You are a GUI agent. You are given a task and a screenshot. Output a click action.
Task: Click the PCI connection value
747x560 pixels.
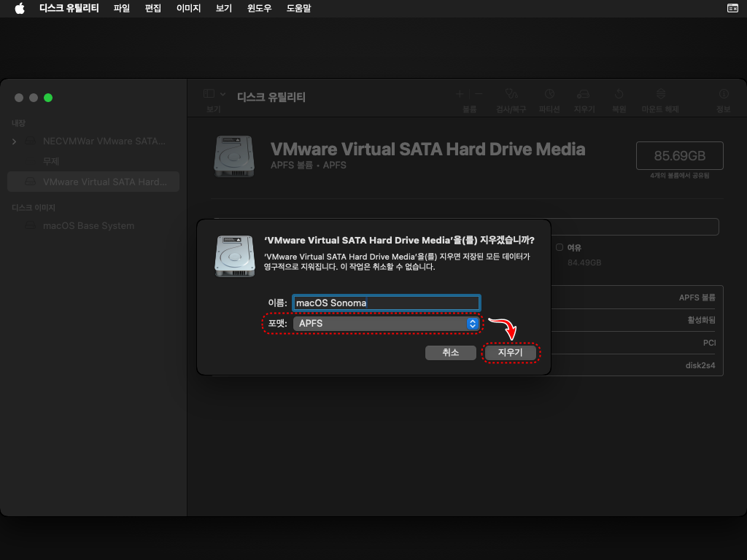(x=709, y=343)
